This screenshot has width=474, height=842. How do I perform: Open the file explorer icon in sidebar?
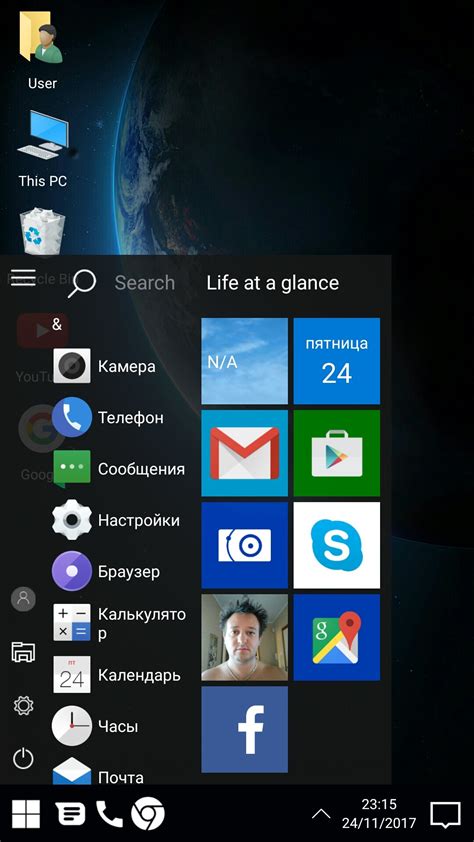point(23,652)
